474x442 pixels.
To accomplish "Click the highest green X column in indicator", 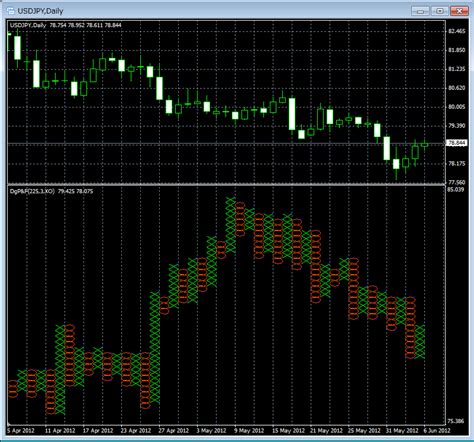I will click(x=231, y=225).
